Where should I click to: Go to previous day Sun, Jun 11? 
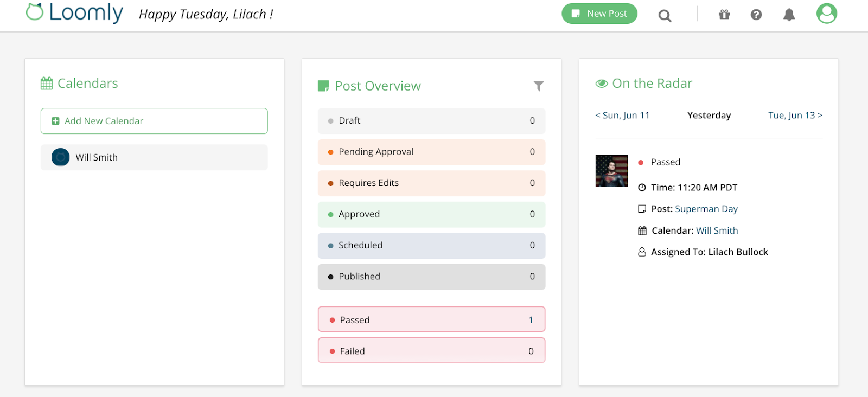point(622,116)
